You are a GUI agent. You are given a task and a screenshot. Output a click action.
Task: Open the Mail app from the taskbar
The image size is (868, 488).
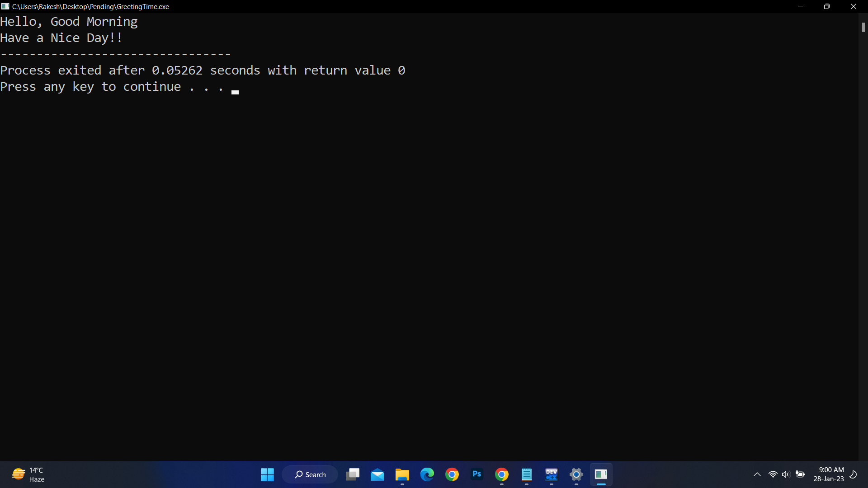pyautogui.click(x=377, y=474)
